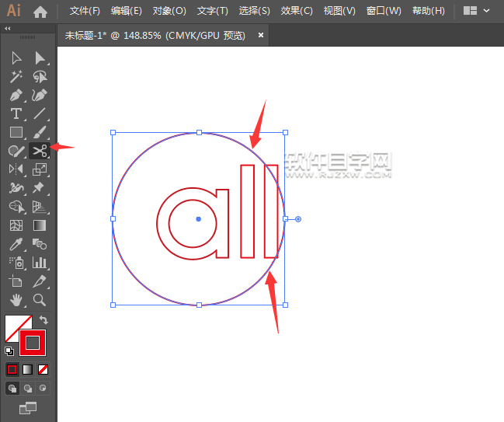The height and width of the screenshot is (422, 504).
Task: Select the Shape Builder tool
Action: point(16,207)
